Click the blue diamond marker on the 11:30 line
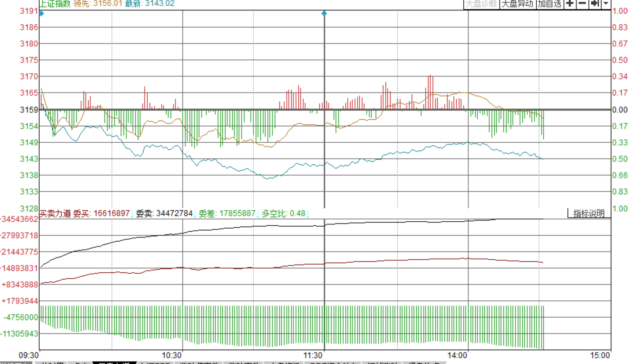The image size is (628, 364). (324, 14)
